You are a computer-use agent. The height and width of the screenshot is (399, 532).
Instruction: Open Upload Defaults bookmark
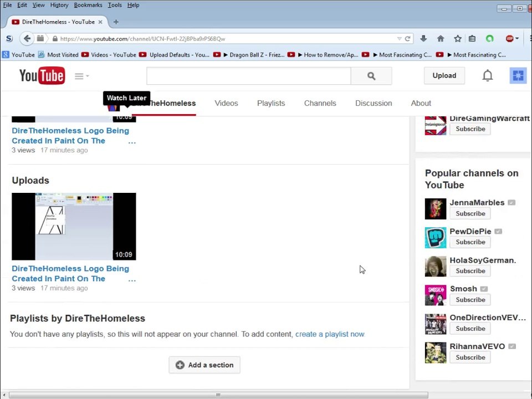pos(175,55)
